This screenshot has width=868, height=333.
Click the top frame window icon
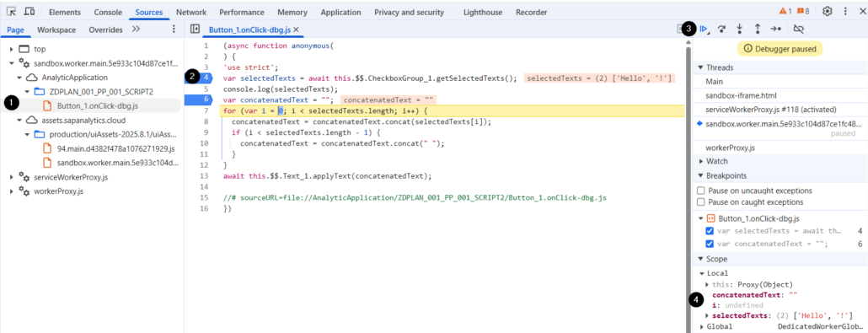click(24, 49)
